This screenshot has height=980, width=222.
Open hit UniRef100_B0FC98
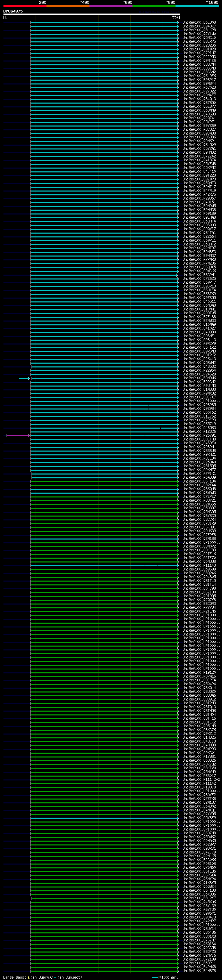pyautogui.click(x=199, y=589)
